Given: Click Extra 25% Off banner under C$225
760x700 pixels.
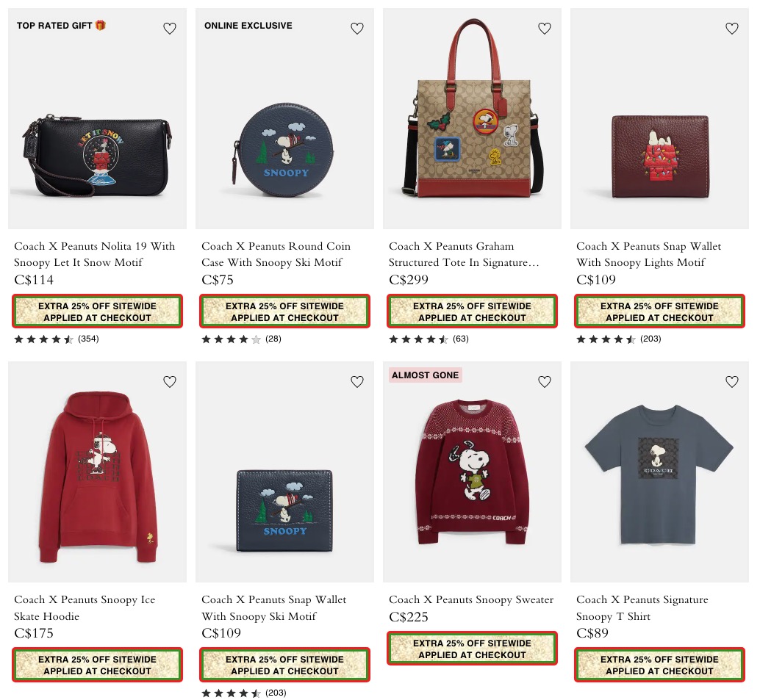Looking at the screenshot, I should [472, 649].
